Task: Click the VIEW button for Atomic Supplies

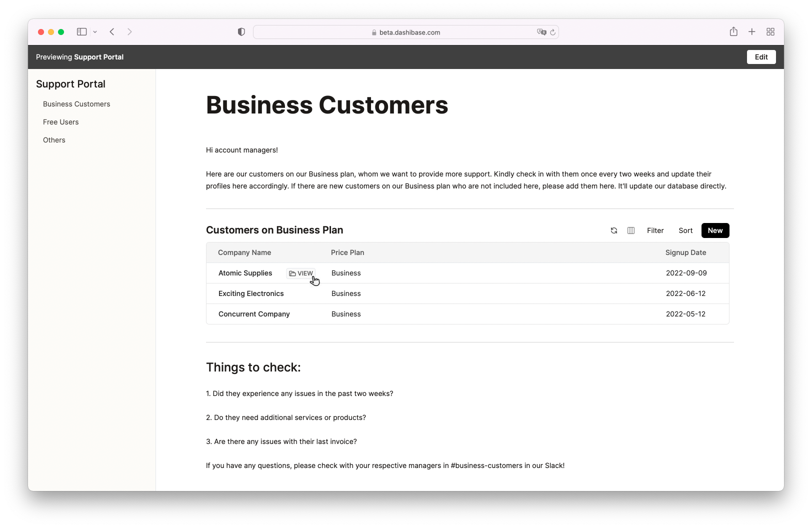Action: pos(301,273)
